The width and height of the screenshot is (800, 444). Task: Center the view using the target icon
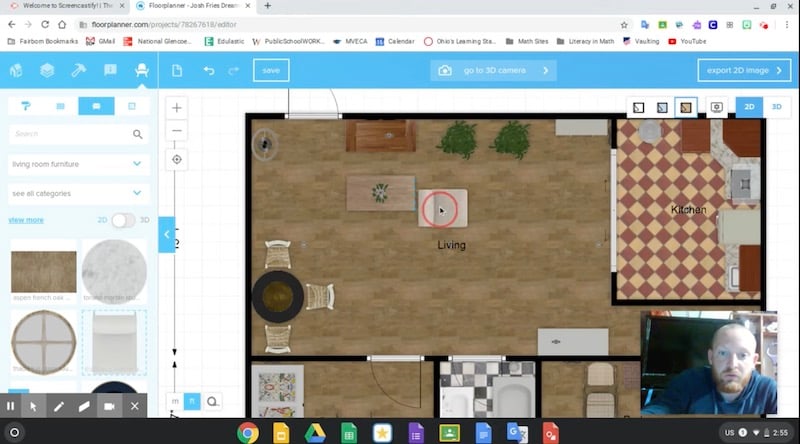pos(177,159)
